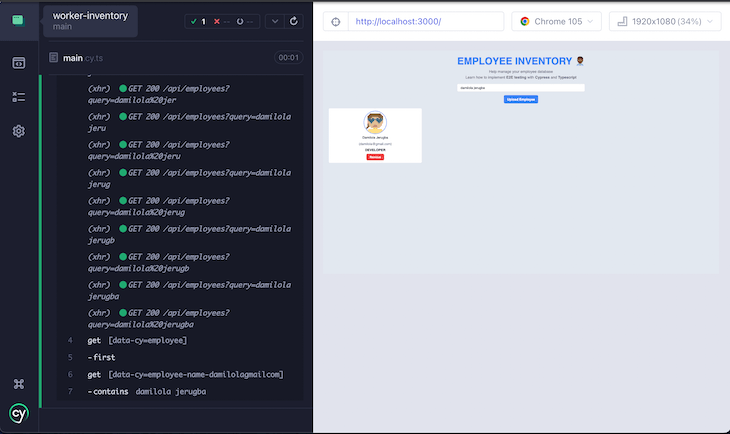Click the red Remove button on employee card
This screenshot has width=730, height=434.
coord(375,157)
